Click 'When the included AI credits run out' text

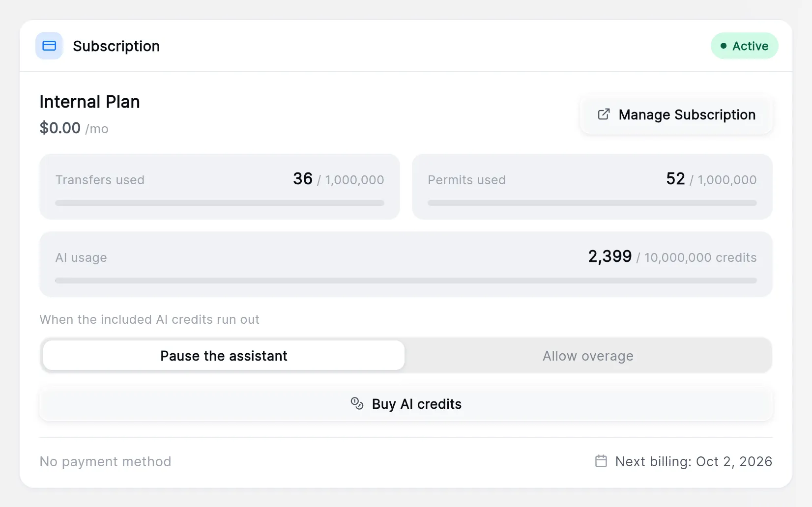[149, 319]
